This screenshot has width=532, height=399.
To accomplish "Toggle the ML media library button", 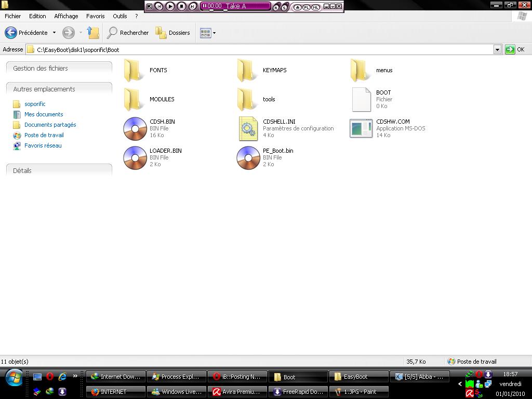I will tap(315, 7).
